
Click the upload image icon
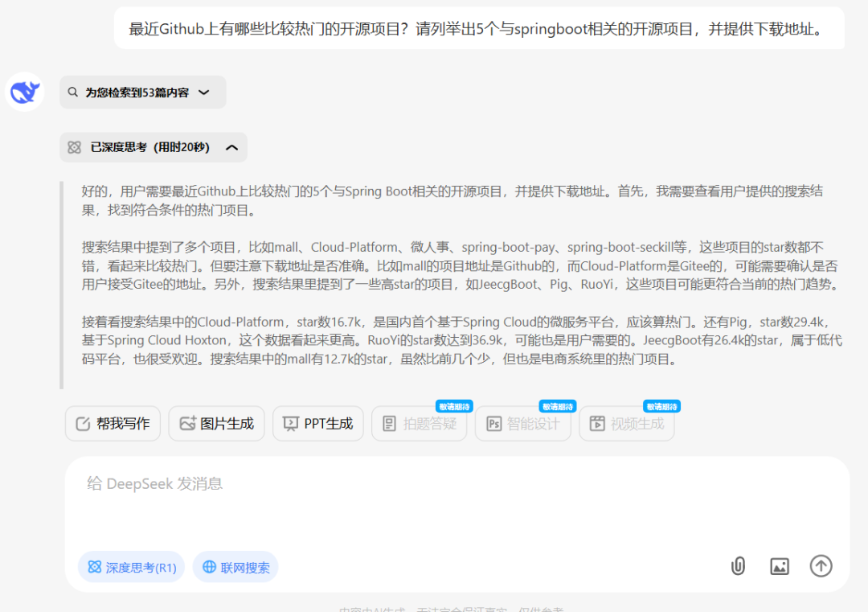(780, 566)
